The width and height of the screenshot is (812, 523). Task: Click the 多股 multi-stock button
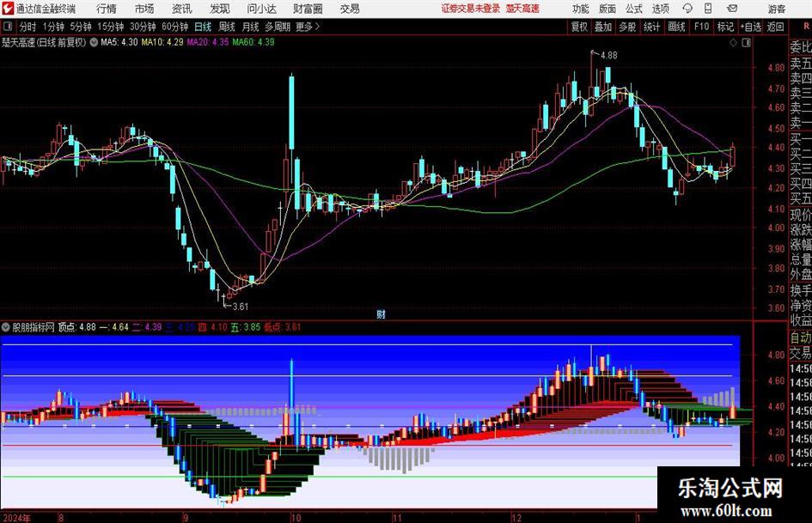point(627,27)
